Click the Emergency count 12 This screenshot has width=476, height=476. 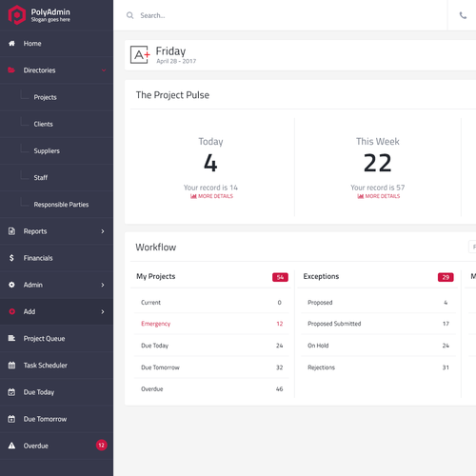click(280, 324)
